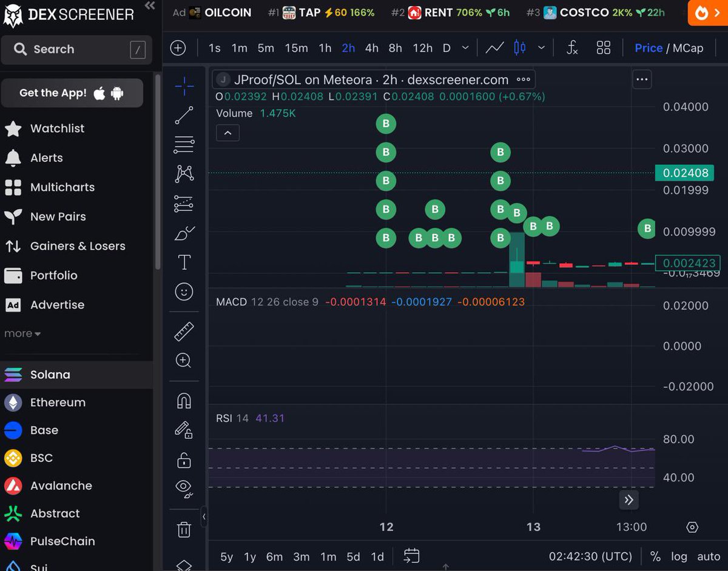Collapse the Volume indicator legend chevron

[x=227, y=133]
